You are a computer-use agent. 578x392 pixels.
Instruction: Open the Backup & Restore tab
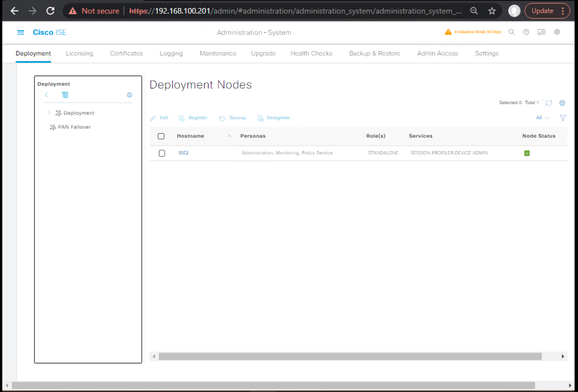pos(374,53)
